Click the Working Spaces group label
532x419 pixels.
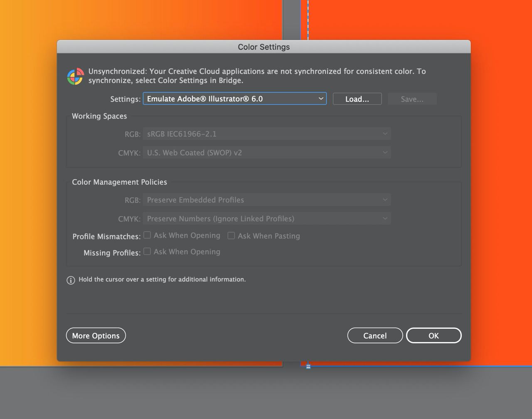coord(99,116)
